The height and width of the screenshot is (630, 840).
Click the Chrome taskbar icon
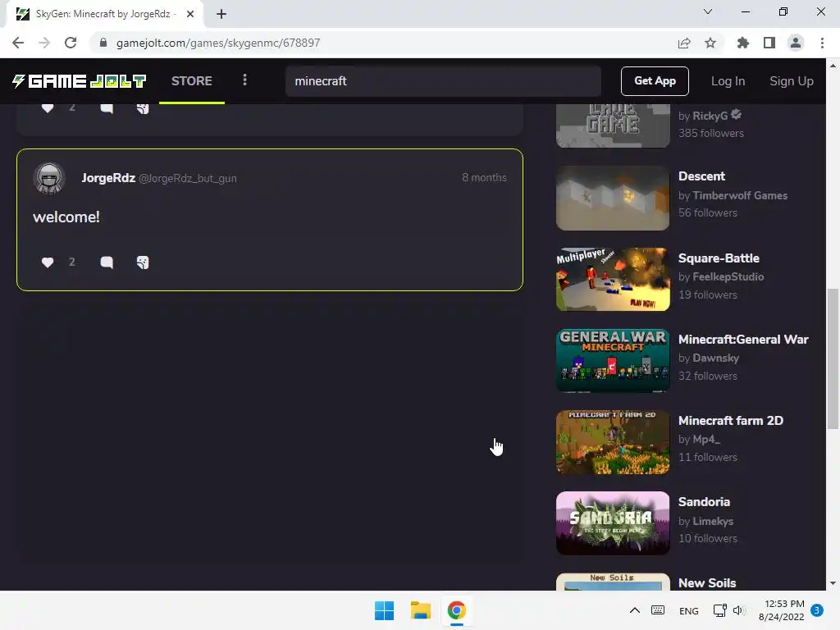[x=456, y=610]
